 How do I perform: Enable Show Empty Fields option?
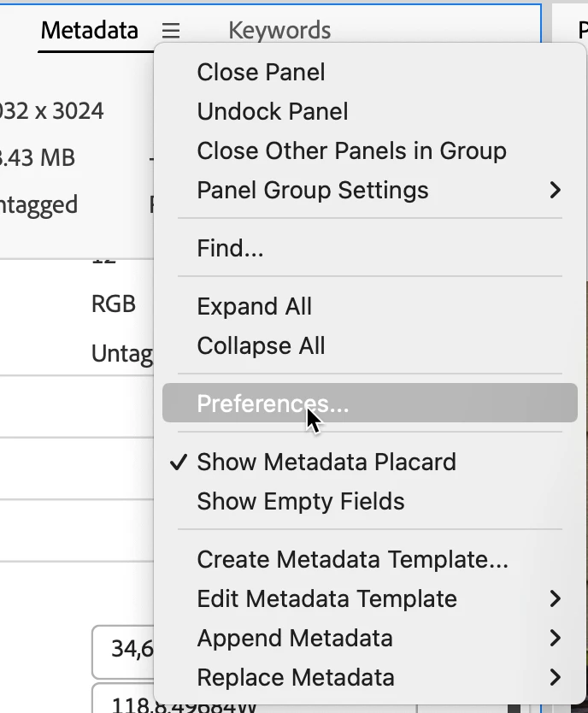(300, 501)
